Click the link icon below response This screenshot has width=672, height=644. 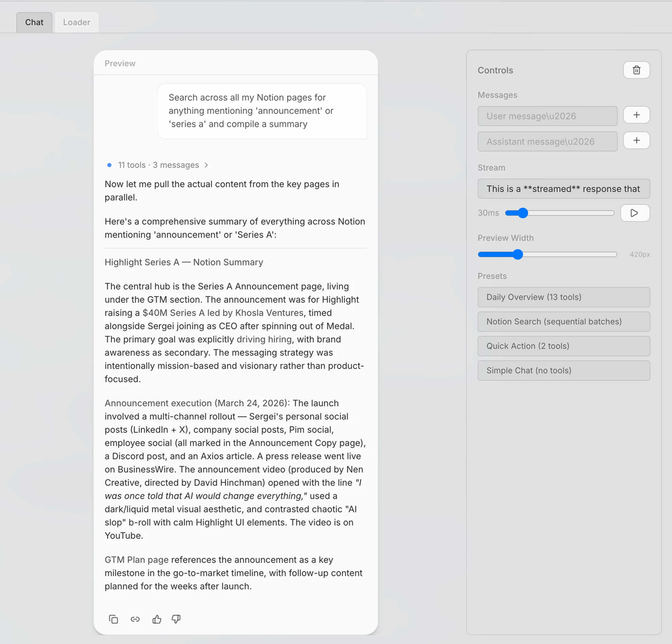coord(135,619)
